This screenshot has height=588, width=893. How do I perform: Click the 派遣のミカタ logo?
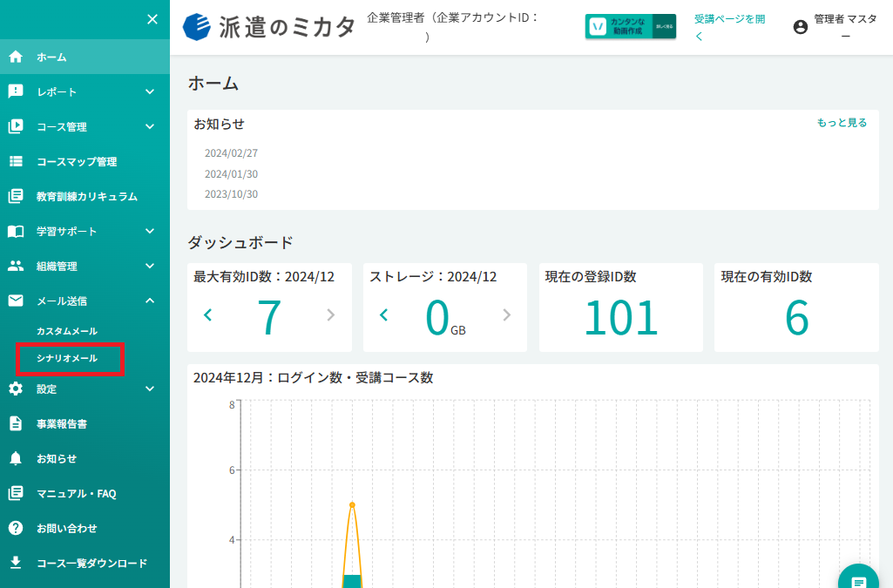point(269,27)
